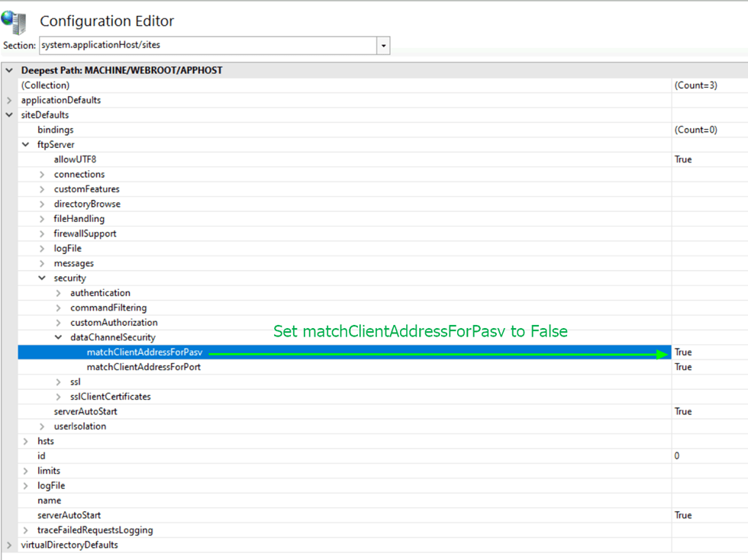Screen dimensions: 748x560
Task: Select the dataChannelSecurity label
Action: click(x=113, y=337)
